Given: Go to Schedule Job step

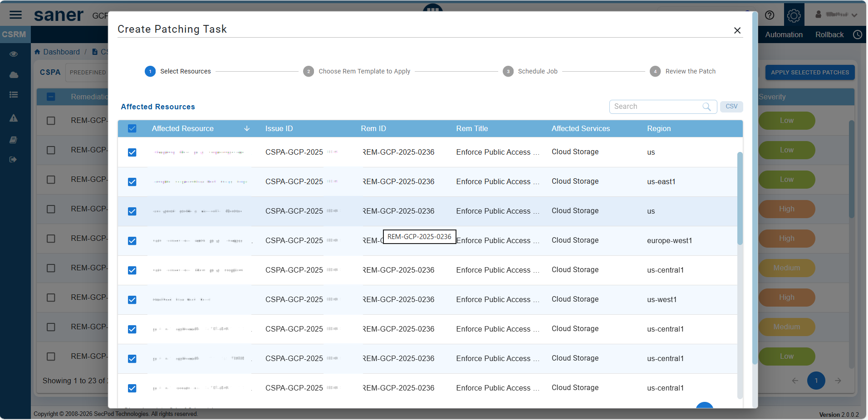Looking at the screenshot, I should (537, 72).
